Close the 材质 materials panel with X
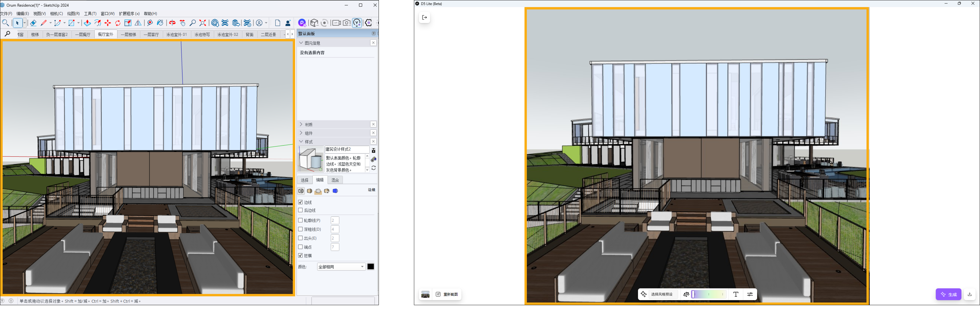This screenshot has width=980, height=309. 374,125
